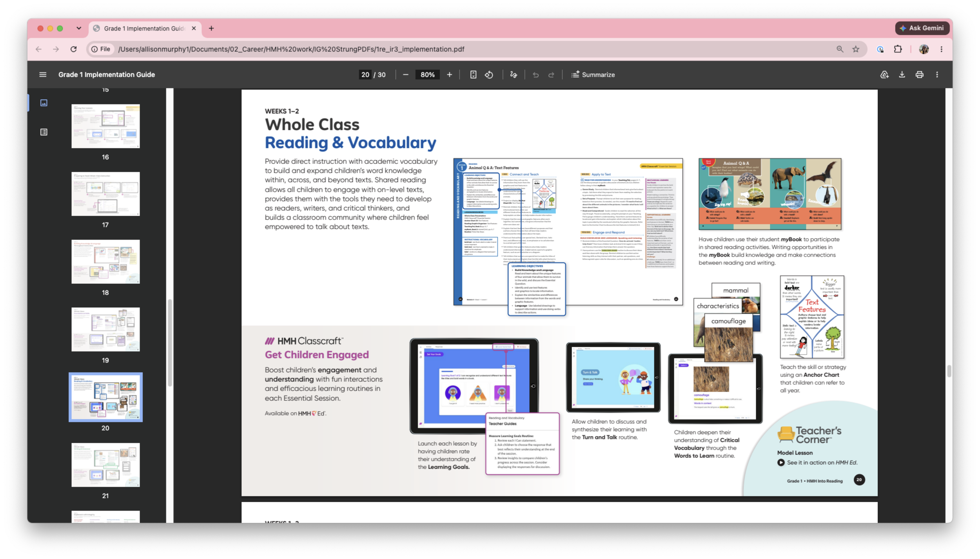980x559 pixels.
Task: Click the Teacher Guides callout box
Action: 523,444
